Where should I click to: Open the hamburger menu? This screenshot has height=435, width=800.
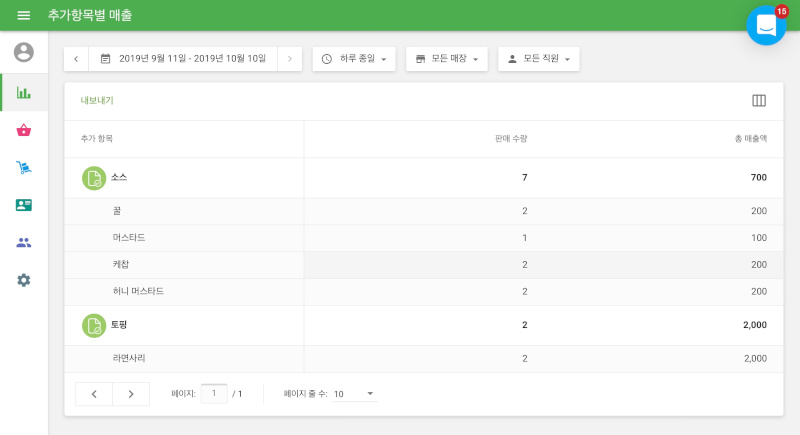pyautogui.click(x=24, y=15)
